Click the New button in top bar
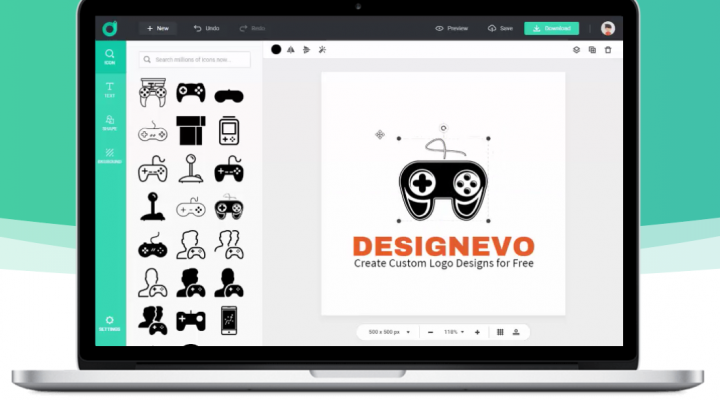Viewport: 720px width, 400px height. click(x=158, y=28)
